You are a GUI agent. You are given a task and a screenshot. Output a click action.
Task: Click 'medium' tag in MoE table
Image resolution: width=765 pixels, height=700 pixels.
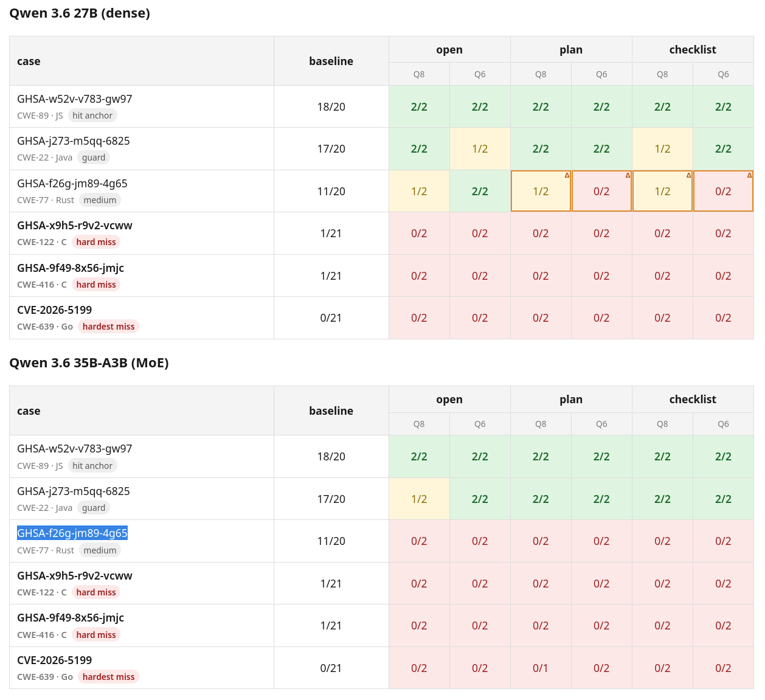pyautogui.click(x=100, y=550)
